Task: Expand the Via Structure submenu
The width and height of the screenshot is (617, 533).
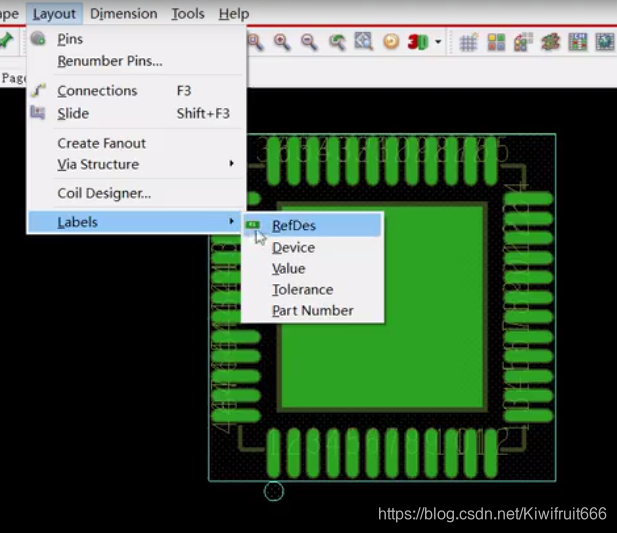Action: pos(137,164)
